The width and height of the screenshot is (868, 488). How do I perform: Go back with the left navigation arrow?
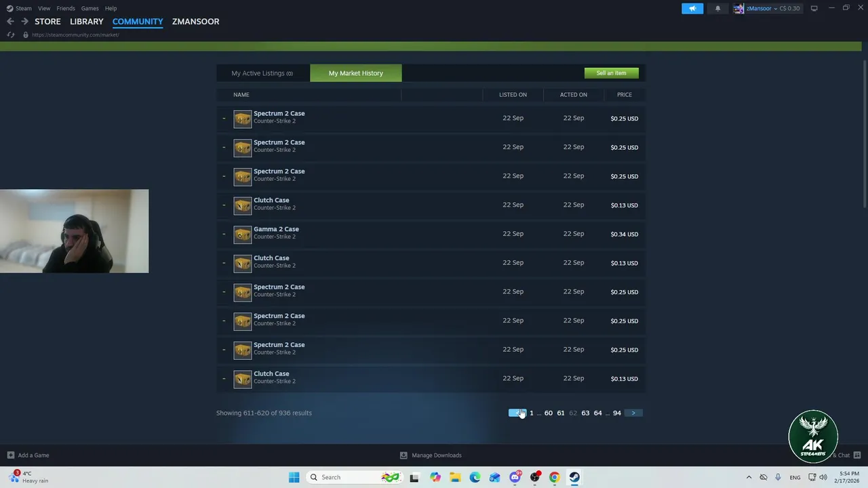coord(10,22)
